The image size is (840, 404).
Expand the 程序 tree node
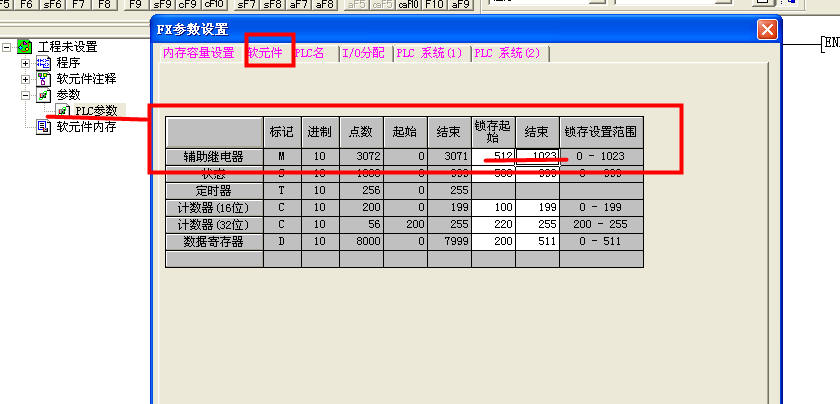(26, 63)
